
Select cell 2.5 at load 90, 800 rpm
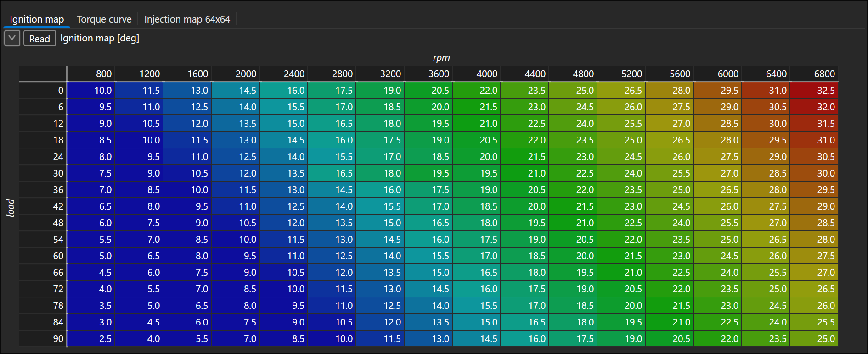pyautogui.click(x=91, y=339)
